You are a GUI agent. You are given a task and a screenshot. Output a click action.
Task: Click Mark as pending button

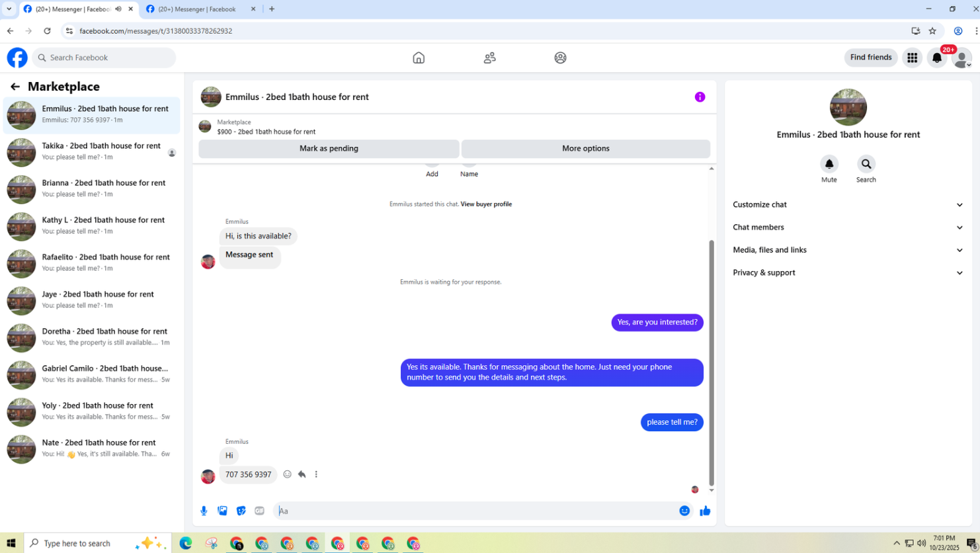[329, 148]
